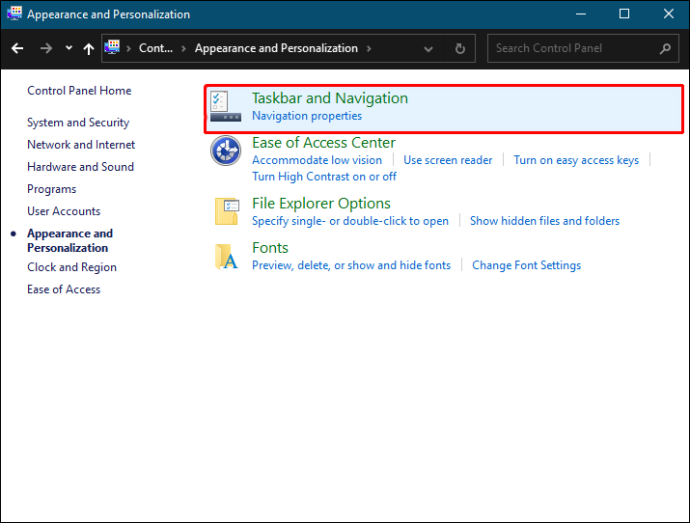This screenshot has height=523, width=690.
Task: Click the search magnifier icon
Action: coord(665,48)
